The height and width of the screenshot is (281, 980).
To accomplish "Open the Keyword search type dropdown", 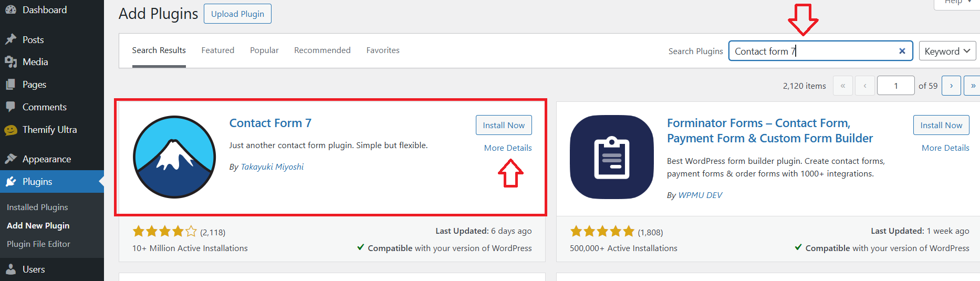I will pos(947,51).
